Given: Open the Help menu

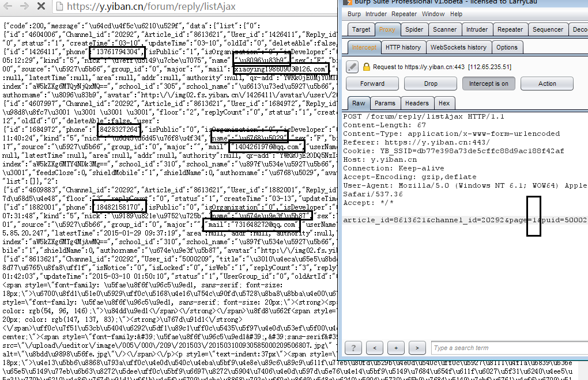Looking at the screenshot, I should coord(456,14).
